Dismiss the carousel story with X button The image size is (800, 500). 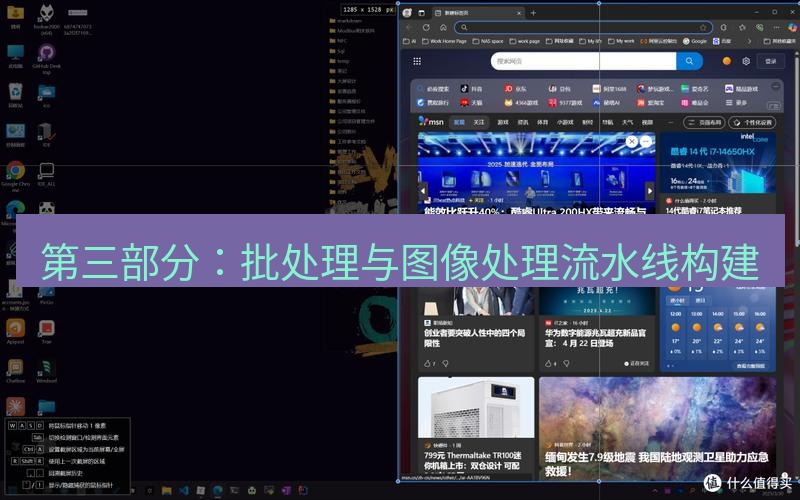click(x=632, y=141)
